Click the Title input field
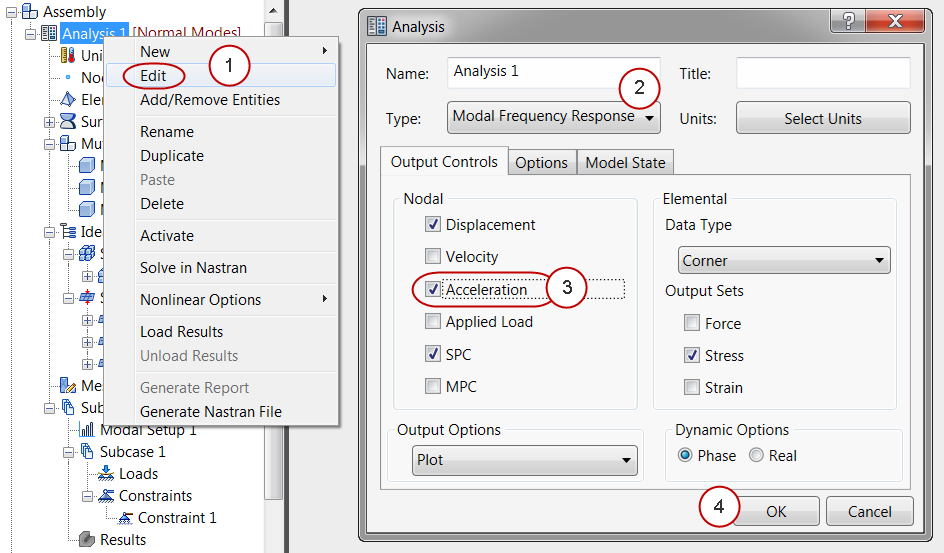Image resolution: width=944 pixels, height=553 pixels. tap(823, 73)
